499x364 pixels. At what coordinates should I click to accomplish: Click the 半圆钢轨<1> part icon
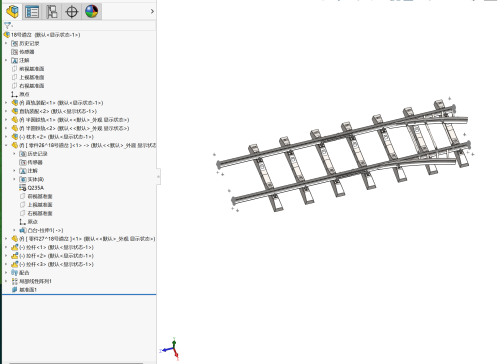coord(15,120)
